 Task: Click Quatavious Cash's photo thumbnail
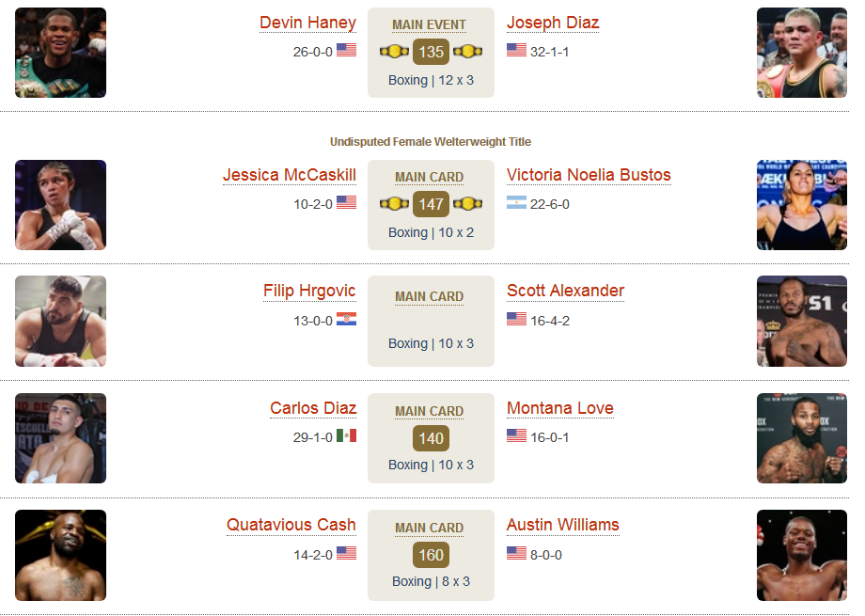tap(61, 555)
